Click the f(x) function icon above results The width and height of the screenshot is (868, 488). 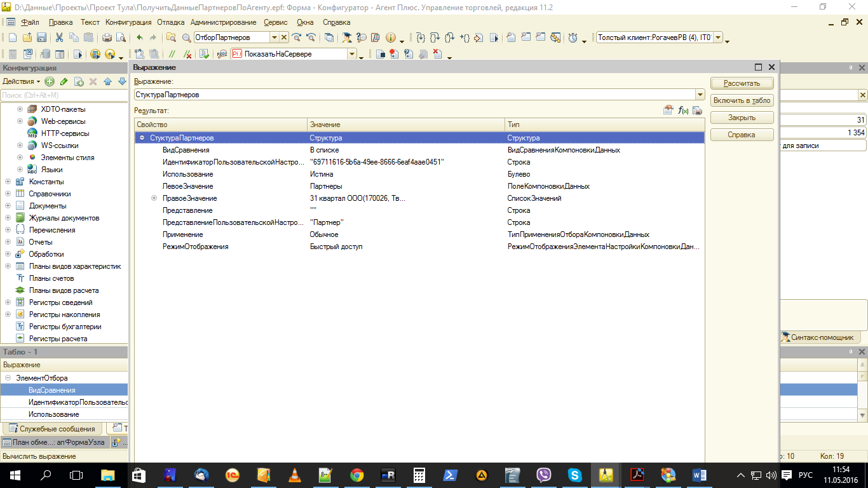(x=683, y=111)
